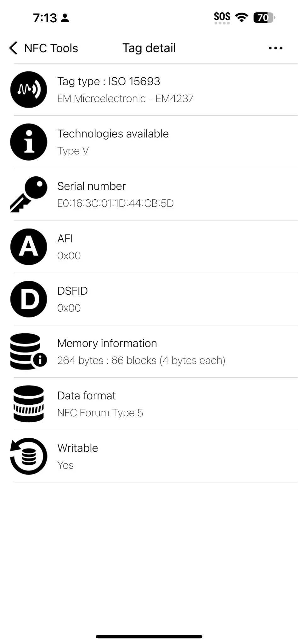Go back using the chevron arrow
This screenshot has height=644, width=298.
coord(13,48)
